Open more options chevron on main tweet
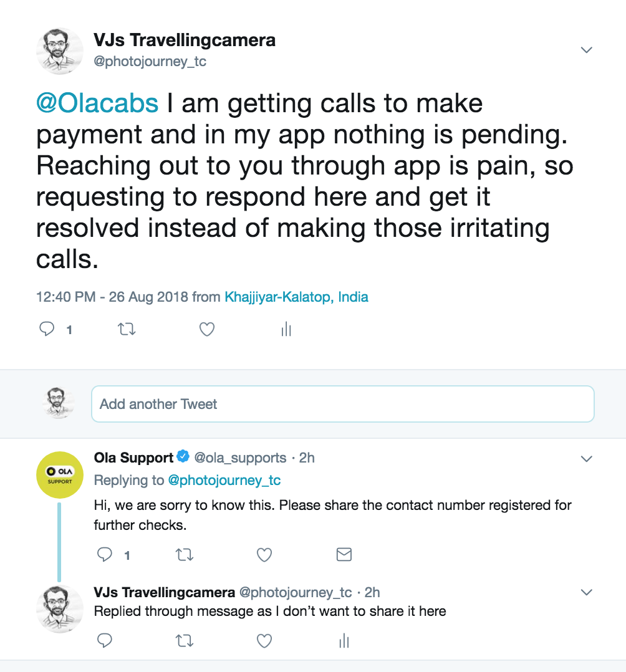The height and width of the screenshot is (672, 626). (587, 50)
